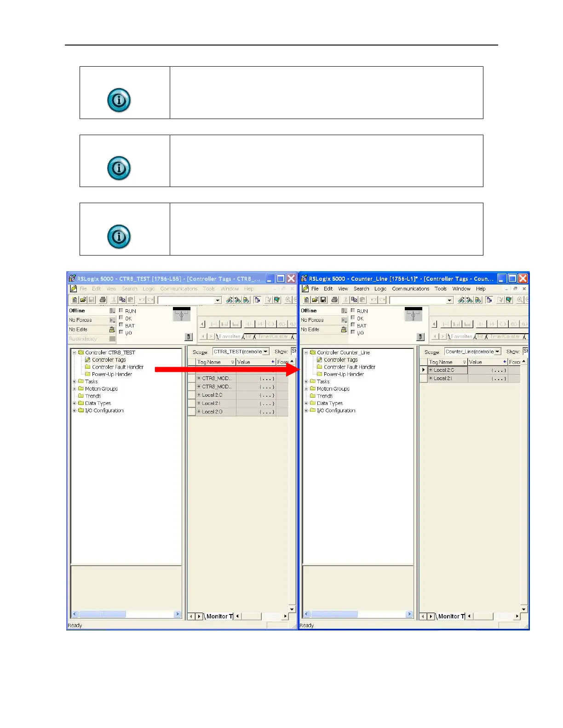Click Controller Organizer toggle icon in CTR8_TEST toolbar
The image size is (563, 728).
point(258,300)
